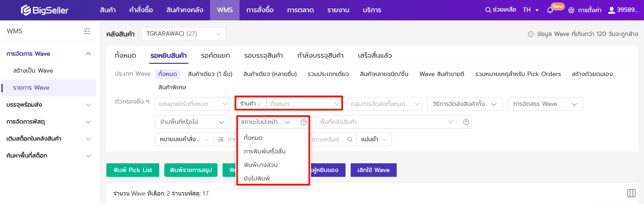Click the user account avatar icon
644x204 pixels.
(611, 10)
